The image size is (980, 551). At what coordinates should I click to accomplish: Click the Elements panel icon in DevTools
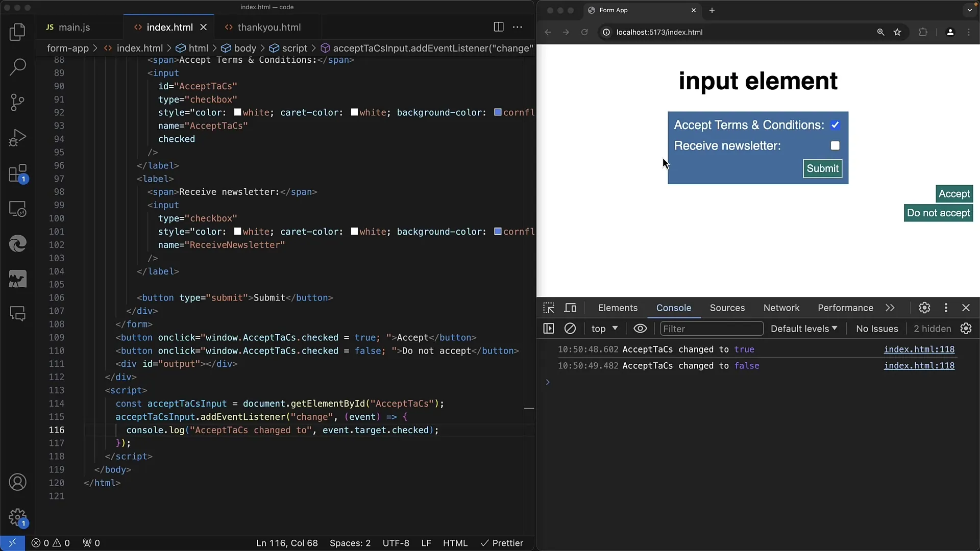pos(617,308)
